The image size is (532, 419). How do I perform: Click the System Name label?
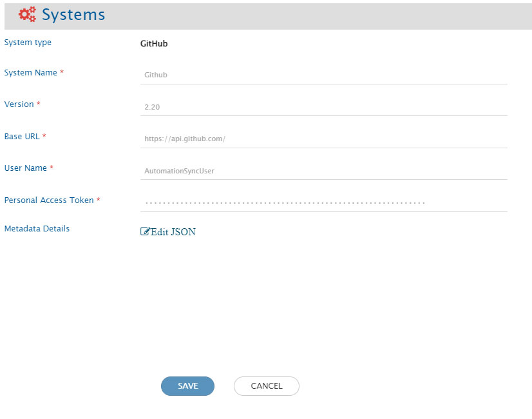tap(30, 73)
